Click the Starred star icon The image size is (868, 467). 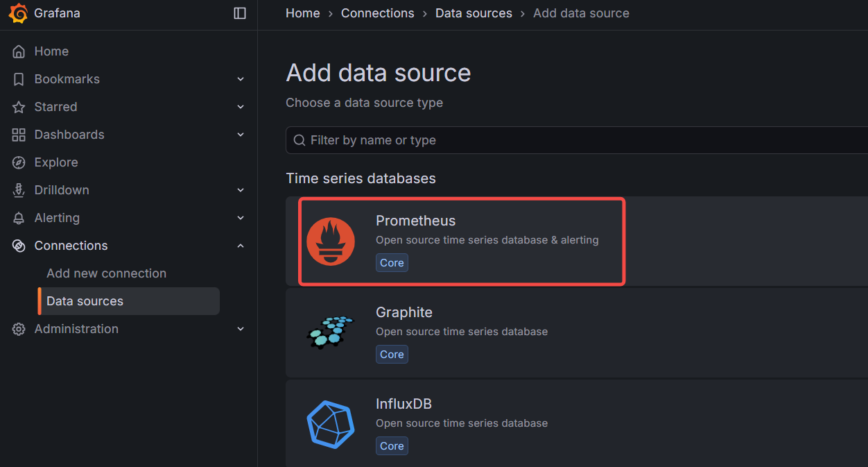[19, 107]
